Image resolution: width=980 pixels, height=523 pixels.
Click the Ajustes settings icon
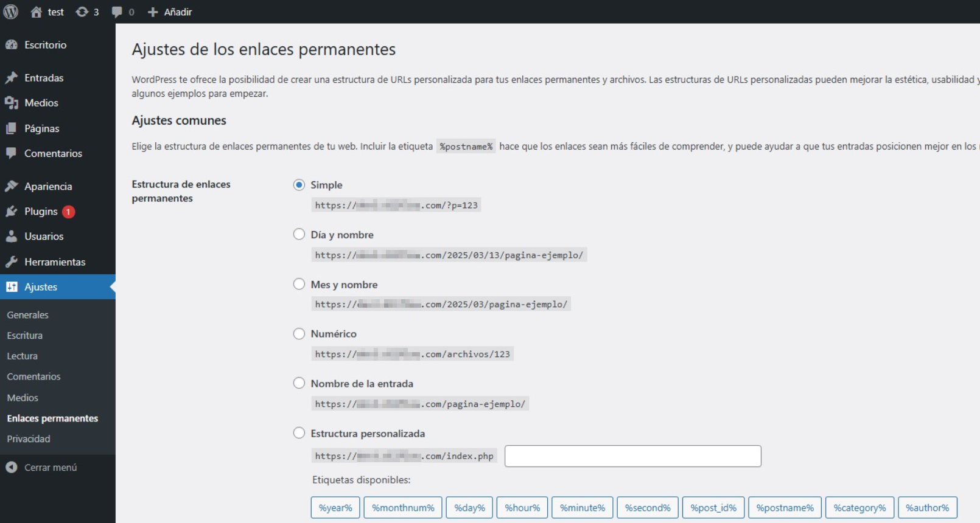[x=12, y=286]
